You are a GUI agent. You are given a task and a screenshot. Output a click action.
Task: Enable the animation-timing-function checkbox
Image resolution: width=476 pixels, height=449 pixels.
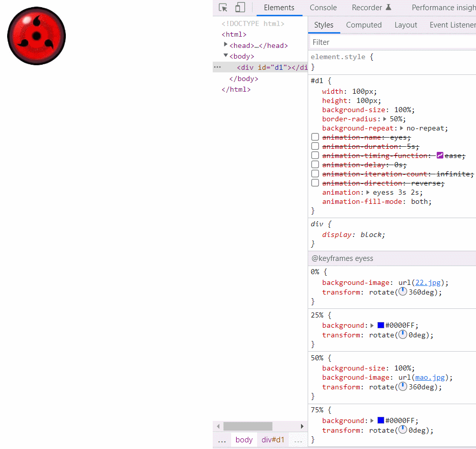pyautogui.click(x=315, y=155)
